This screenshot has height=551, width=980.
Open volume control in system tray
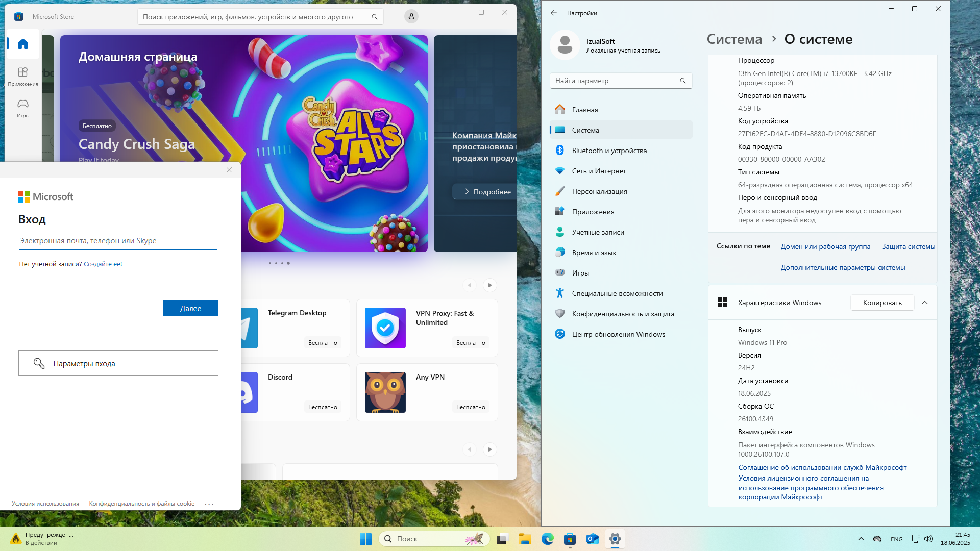click(928, 539)
